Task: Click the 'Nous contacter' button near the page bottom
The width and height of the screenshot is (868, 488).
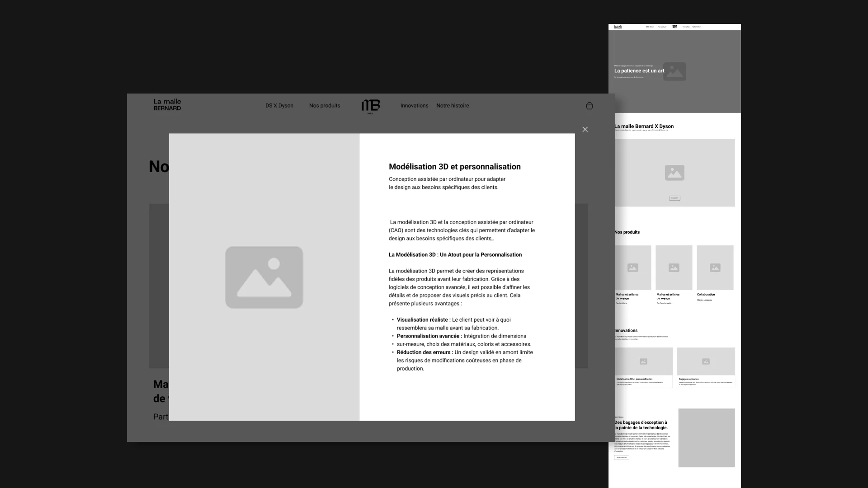Action: tap(621, 457)
